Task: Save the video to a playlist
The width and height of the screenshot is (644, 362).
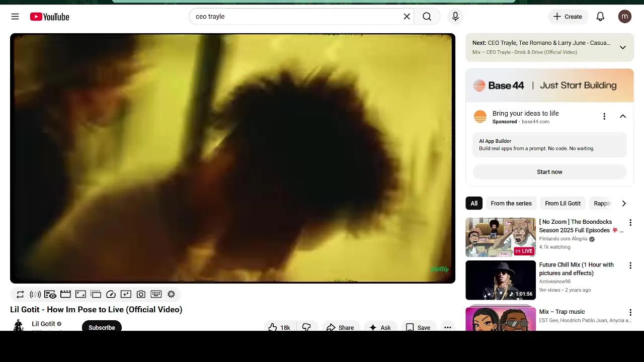Action: pyautogui.click(x=418, y=327)
